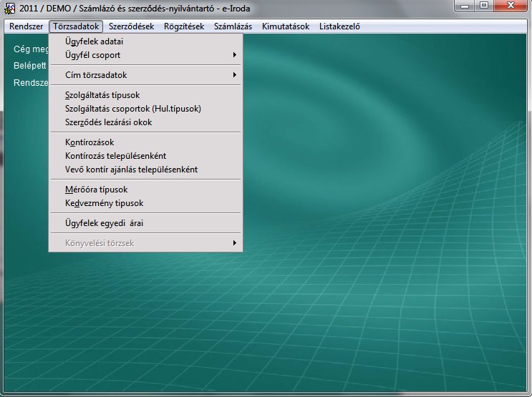Screen dimensions: 532x397
Task: Select Ügyfelek adatai menu entry
Action: (94, 41)
